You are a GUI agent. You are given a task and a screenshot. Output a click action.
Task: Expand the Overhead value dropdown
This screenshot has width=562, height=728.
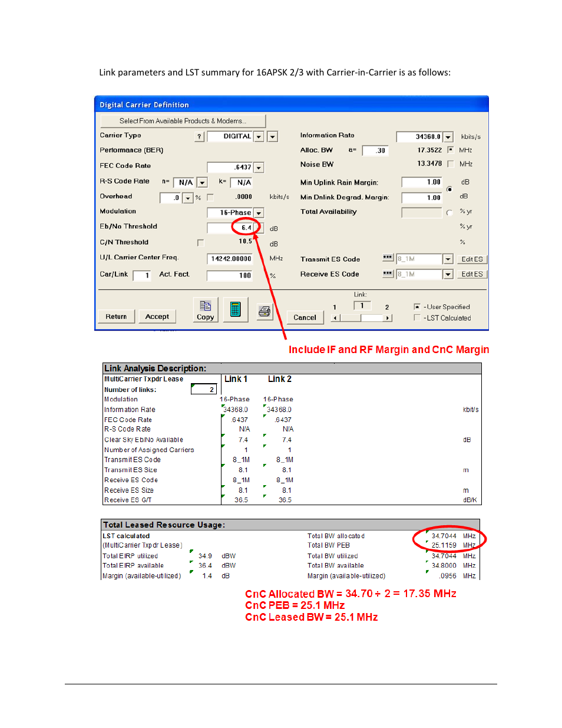click(188, 198)
